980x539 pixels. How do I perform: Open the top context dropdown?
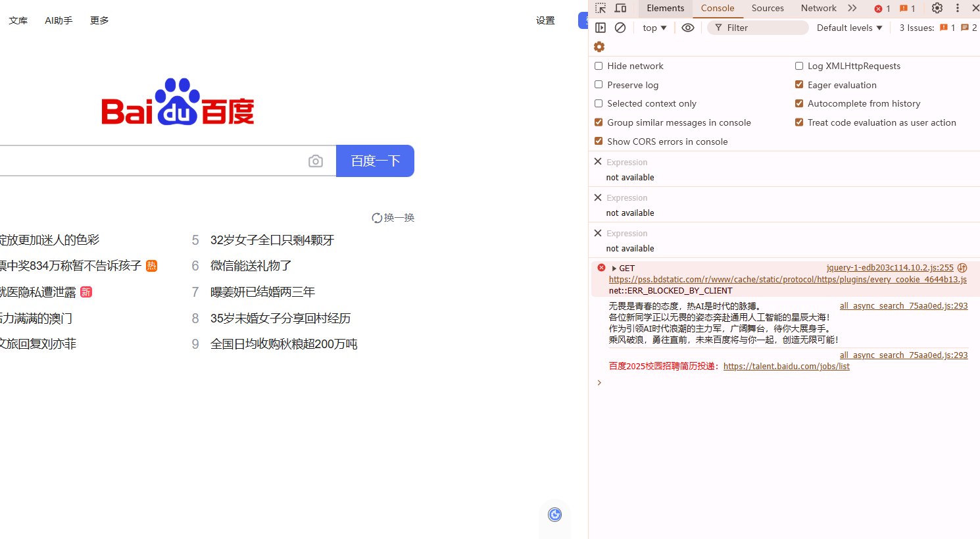pyautogui.click(x=654, y=28)
